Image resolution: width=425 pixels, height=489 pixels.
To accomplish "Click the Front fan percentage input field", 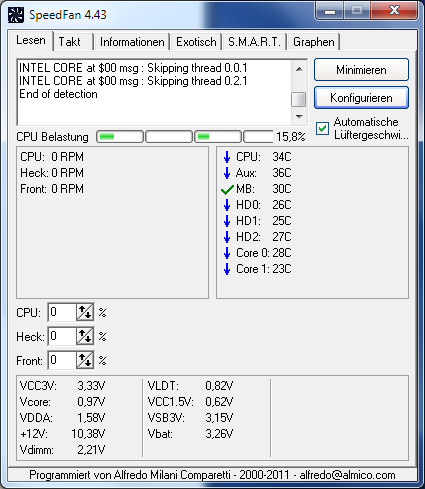I will (x=62, y=360).
